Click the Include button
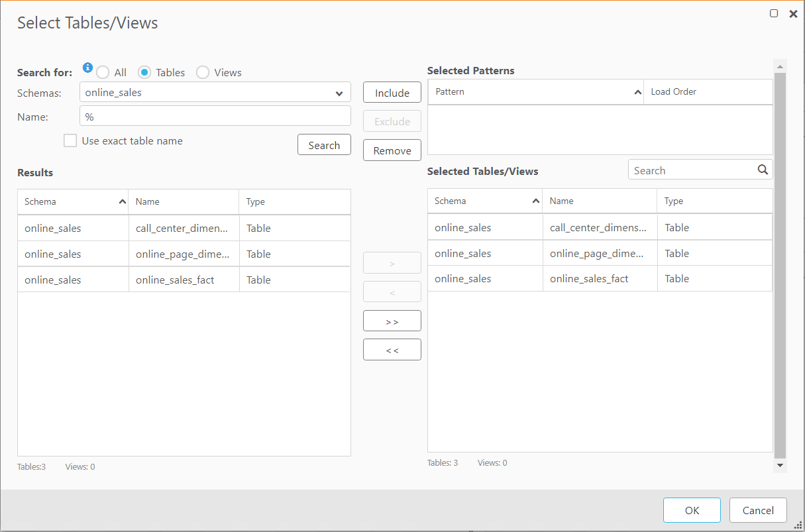 392,92
